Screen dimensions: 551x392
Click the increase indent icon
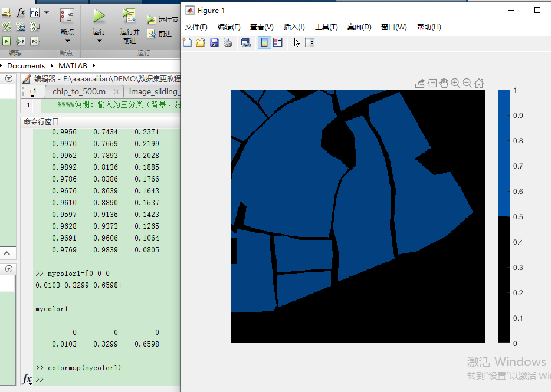pos(21,41)
